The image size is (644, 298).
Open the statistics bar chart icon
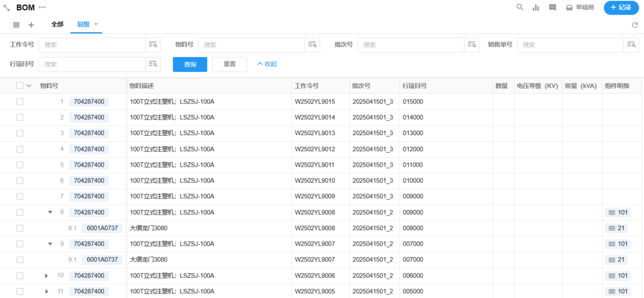coord(536,8)
